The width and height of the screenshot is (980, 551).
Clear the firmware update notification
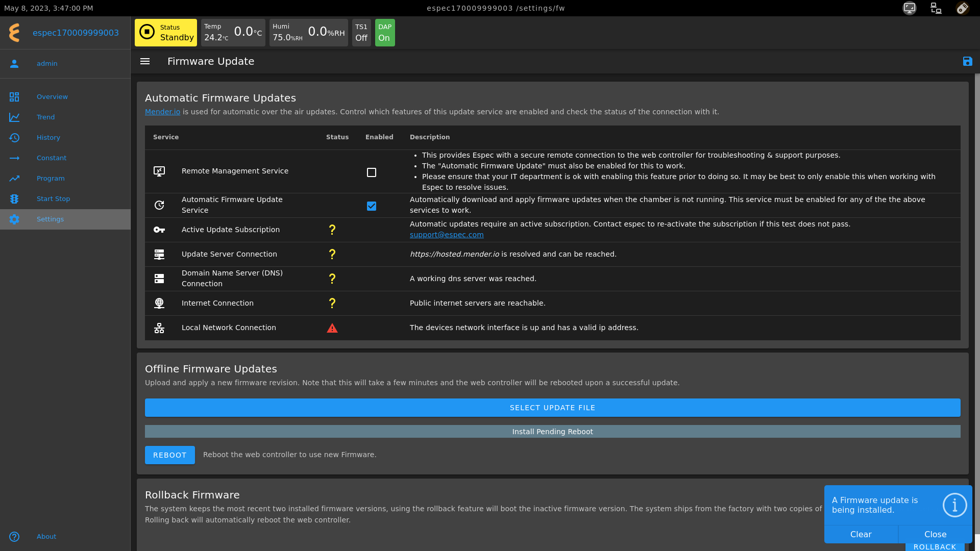(861, 534)
